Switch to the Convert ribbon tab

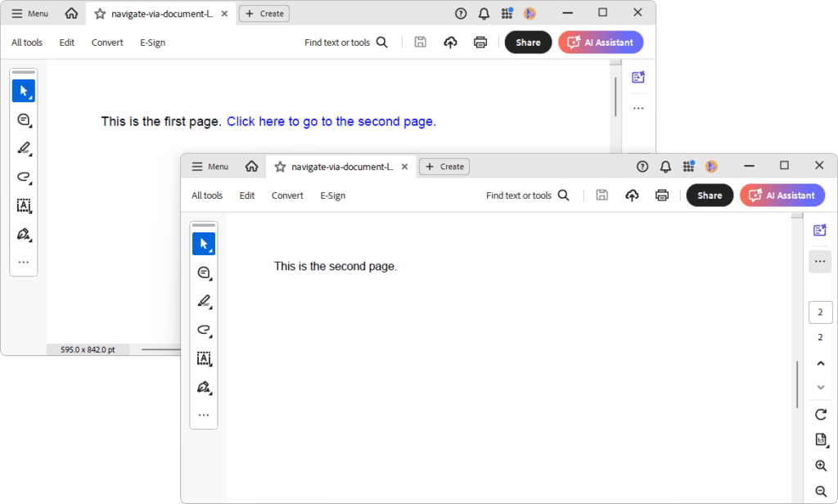click(287, 195)
